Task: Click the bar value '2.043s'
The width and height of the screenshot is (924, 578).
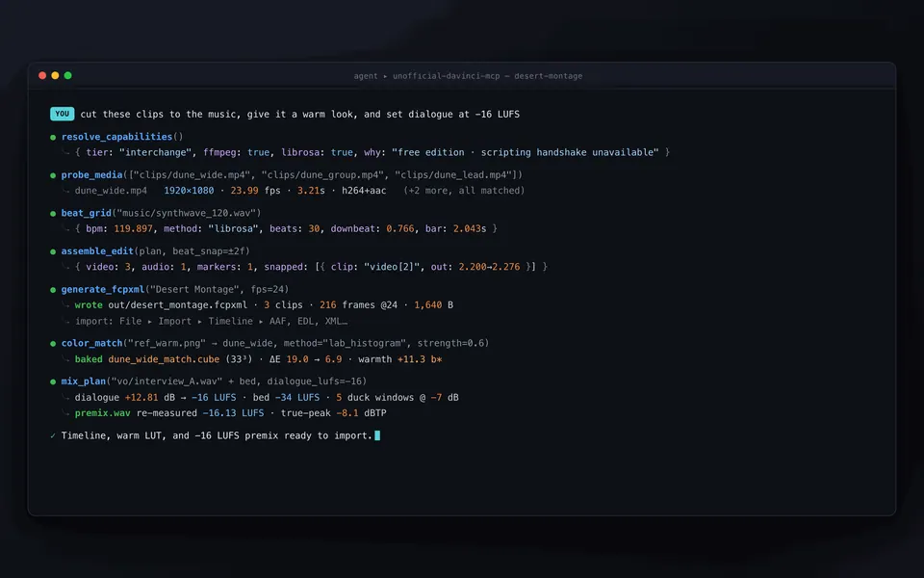Action: coord(470,229)
